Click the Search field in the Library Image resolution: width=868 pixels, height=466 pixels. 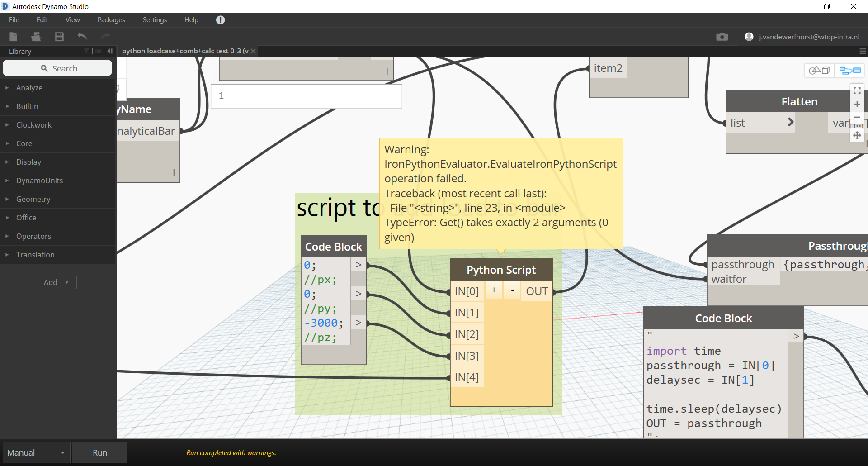coord(57,68)
